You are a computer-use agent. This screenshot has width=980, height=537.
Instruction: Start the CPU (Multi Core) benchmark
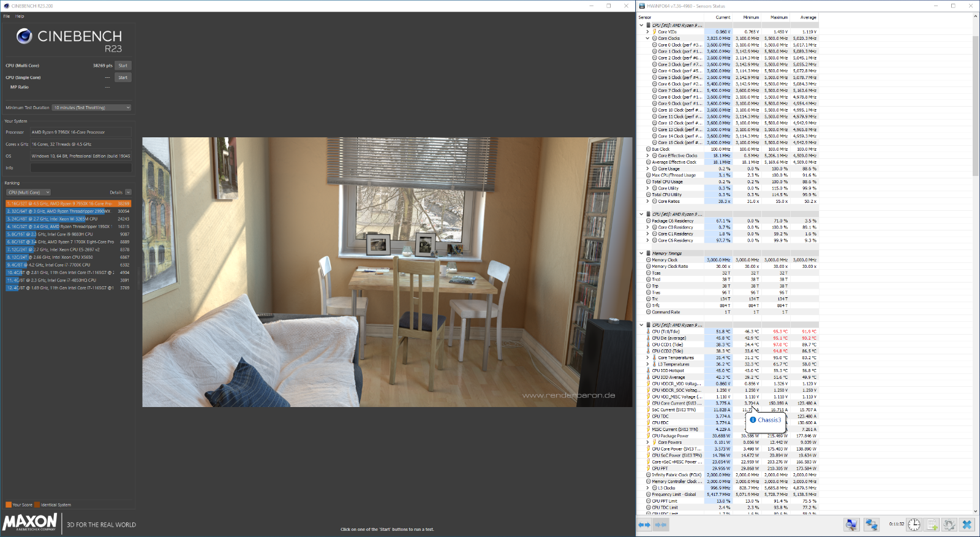click(x=123, y=66)
